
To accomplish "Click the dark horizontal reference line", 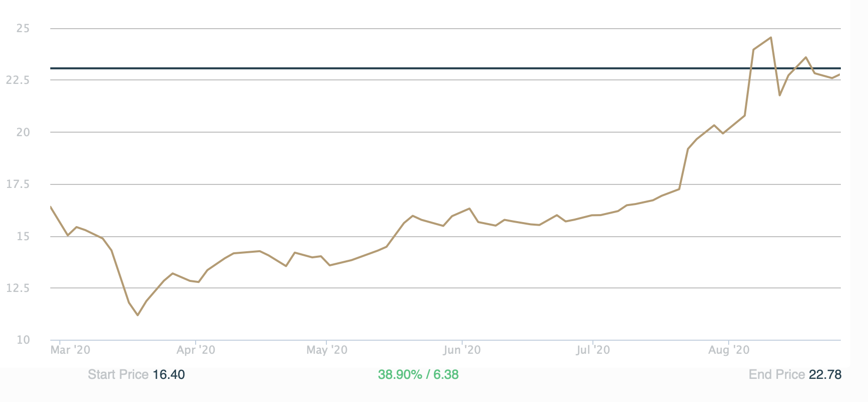I will 402,68.
